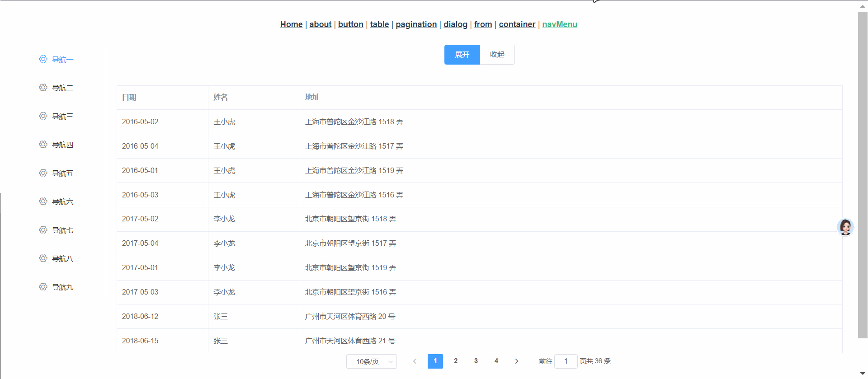Select the 导航八 menu item
Image resolution: width=868 pixels, height=379 pixels.
tap(62, 258)
